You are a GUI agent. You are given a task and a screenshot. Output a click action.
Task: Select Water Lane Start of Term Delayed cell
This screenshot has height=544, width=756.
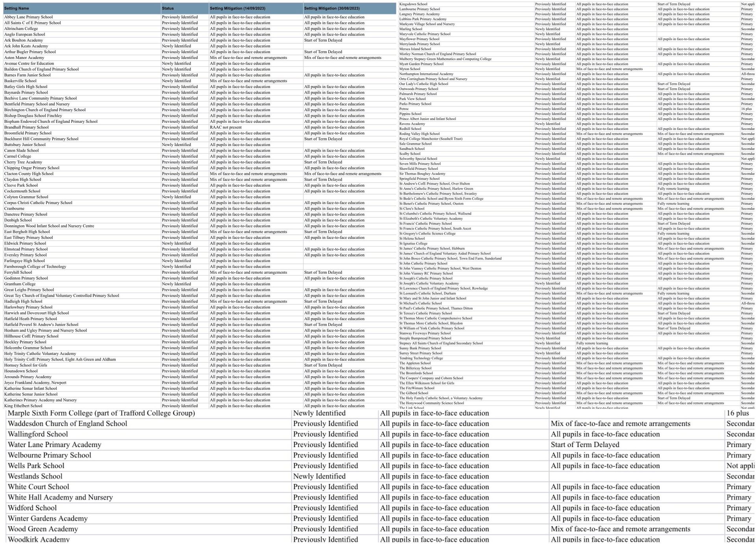point(585,445)
